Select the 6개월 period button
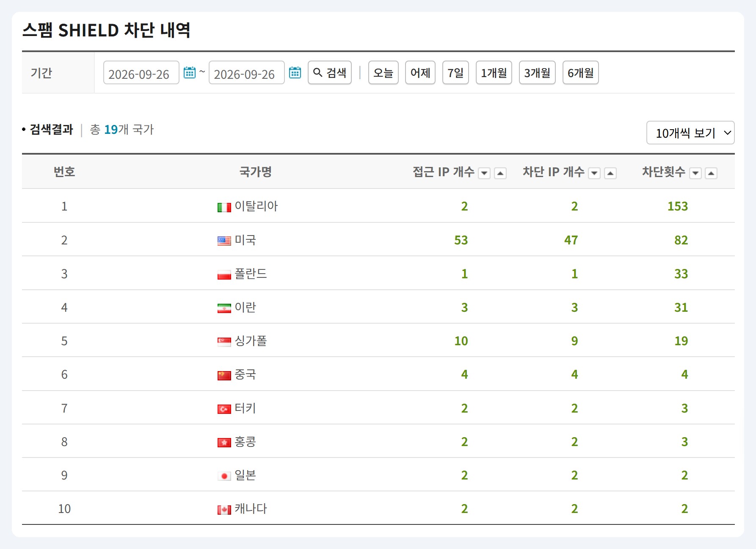Viewport: 756px width, 549px height. click(581, 72)
